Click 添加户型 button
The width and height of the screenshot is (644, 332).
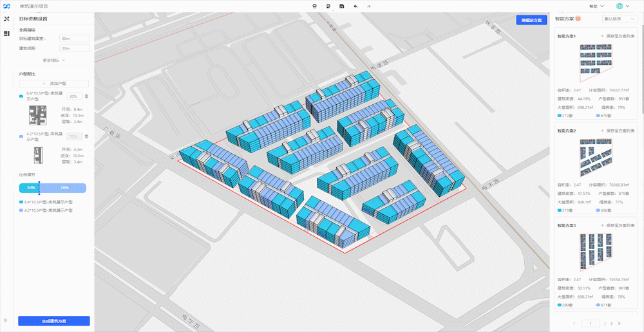(54, 83)
